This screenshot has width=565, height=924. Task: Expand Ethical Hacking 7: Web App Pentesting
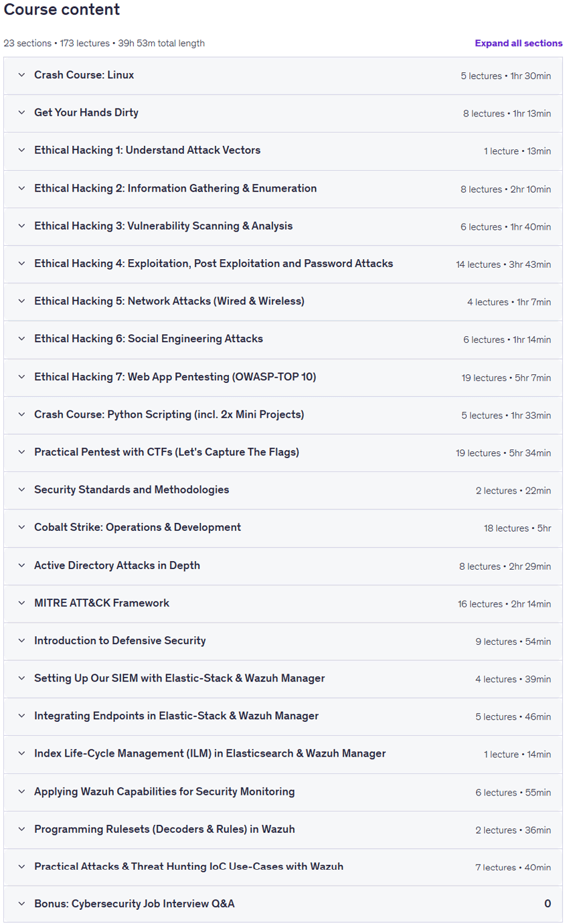click(282, 377)
